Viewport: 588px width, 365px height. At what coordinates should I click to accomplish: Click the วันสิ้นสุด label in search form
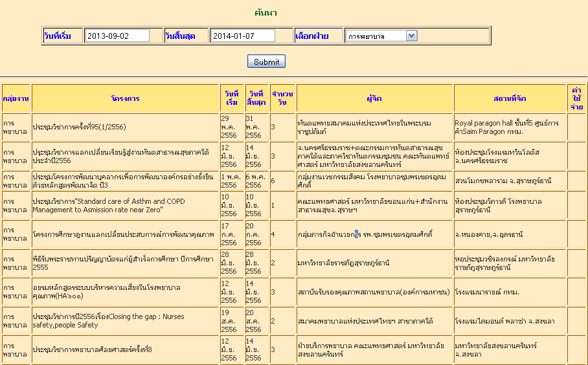coord(181,36)
